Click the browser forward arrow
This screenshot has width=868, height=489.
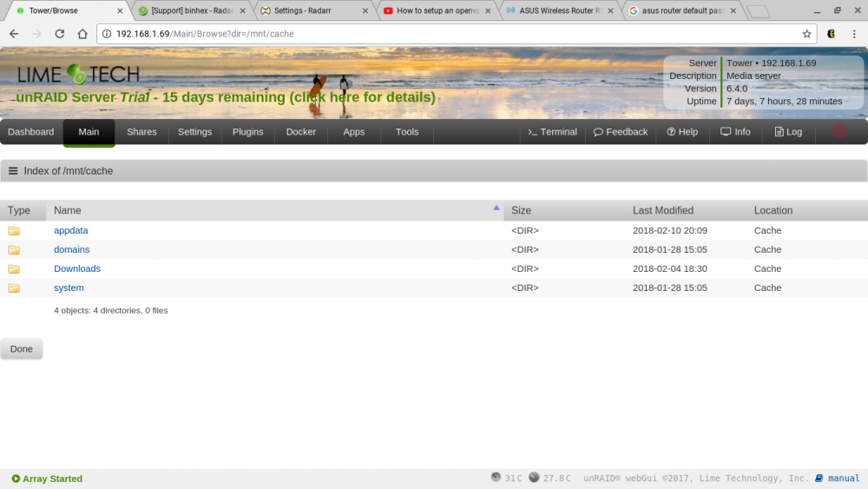point(36,34)
